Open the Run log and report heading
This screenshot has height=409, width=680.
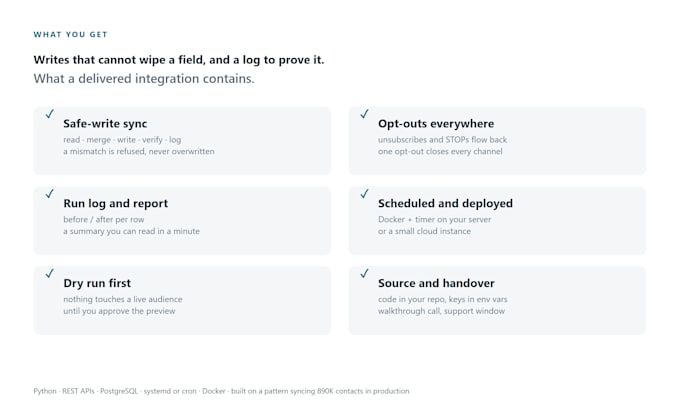[x=115, y=203]
